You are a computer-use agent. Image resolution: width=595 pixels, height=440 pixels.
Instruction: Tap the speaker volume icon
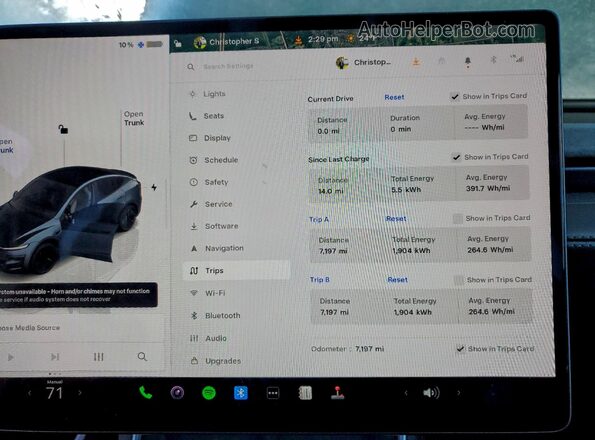(x=431, y=393)
